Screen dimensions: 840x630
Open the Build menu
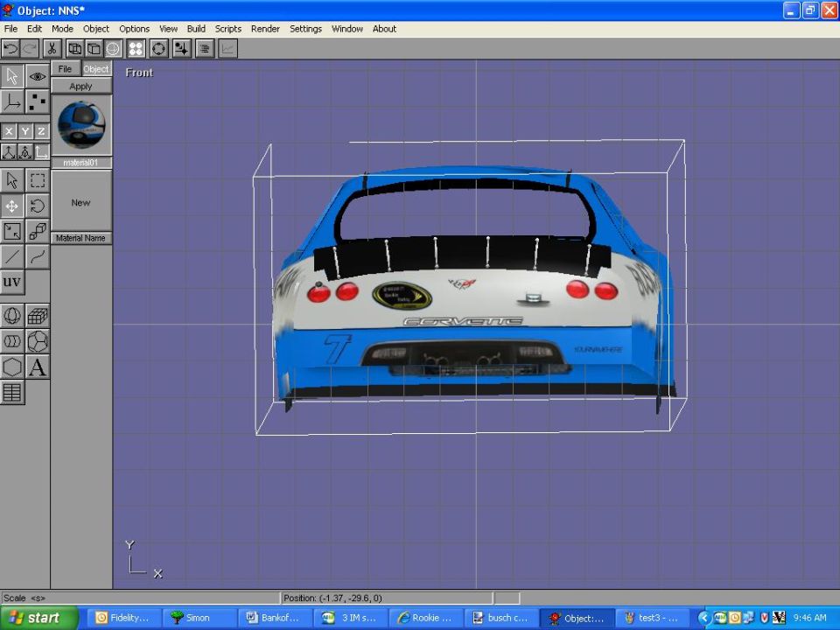coord(196,29)
